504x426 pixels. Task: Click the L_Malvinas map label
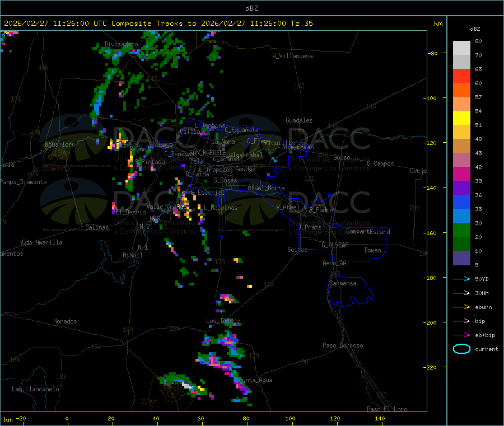point(221,208)
